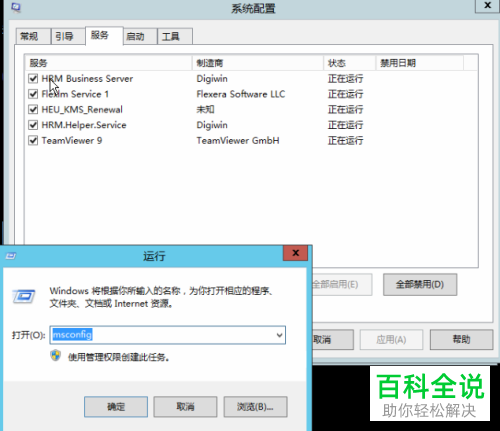This screenshot has width=500, height=431.
Task: Click 应用(A) button
Action: pos(391,340)
